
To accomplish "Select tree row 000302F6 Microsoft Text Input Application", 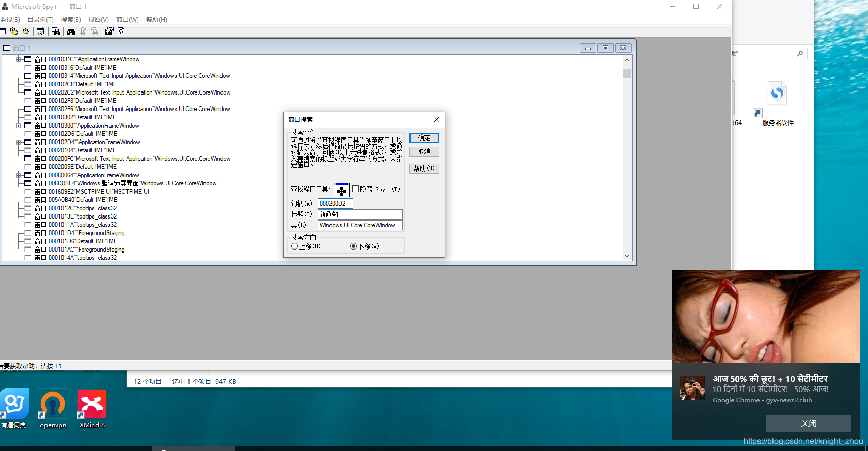I will [132, 109].
